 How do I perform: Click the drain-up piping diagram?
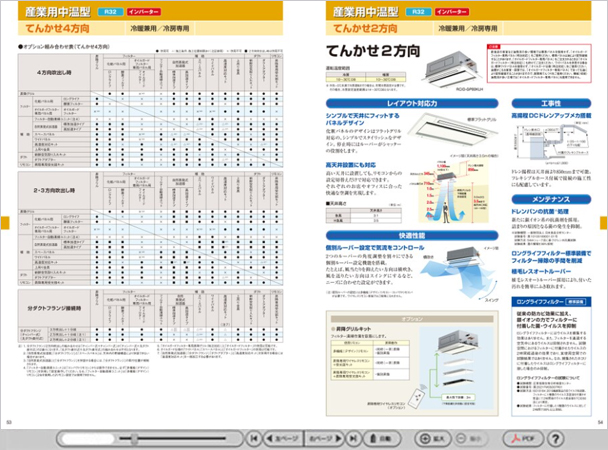551,143
